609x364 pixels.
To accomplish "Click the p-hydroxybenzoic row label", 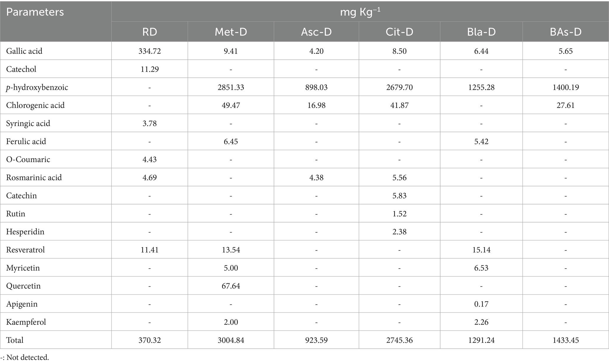I will [37, 87].
